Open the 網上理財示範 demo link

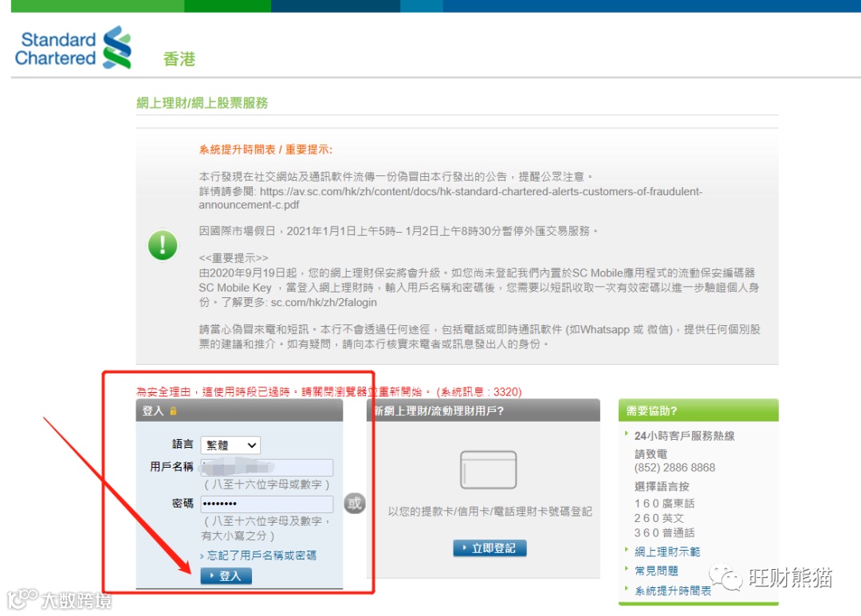(667, 551)
